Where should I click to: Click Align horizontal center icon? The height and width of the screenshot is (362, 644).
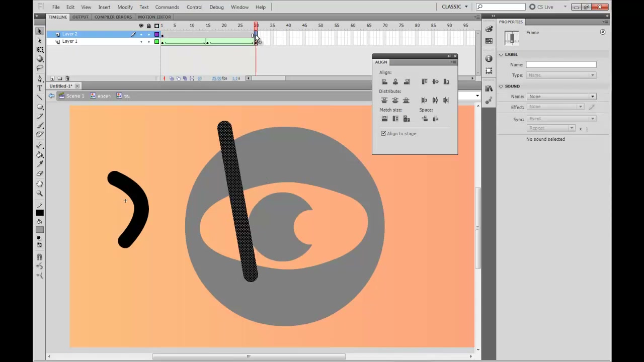395,81
